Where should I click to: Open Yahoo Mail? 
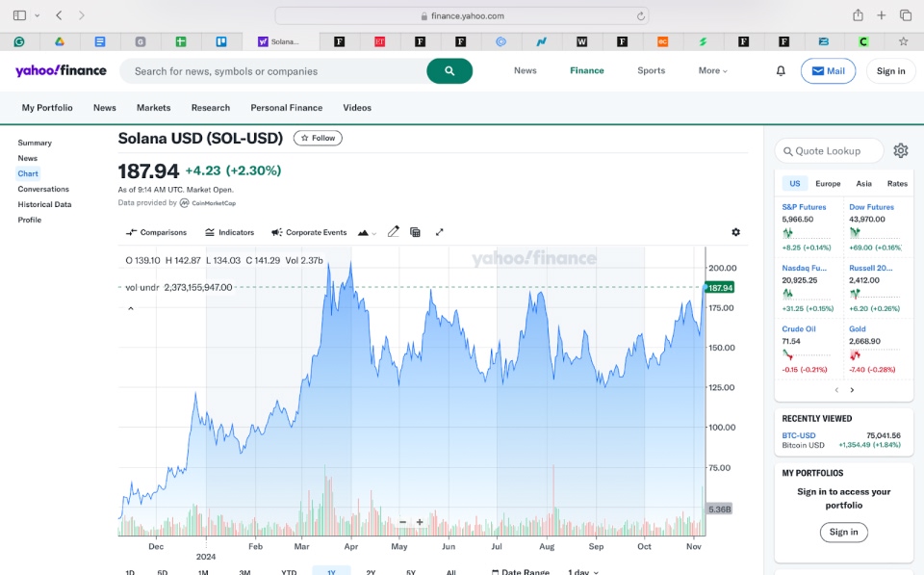[x=828, y=70]
